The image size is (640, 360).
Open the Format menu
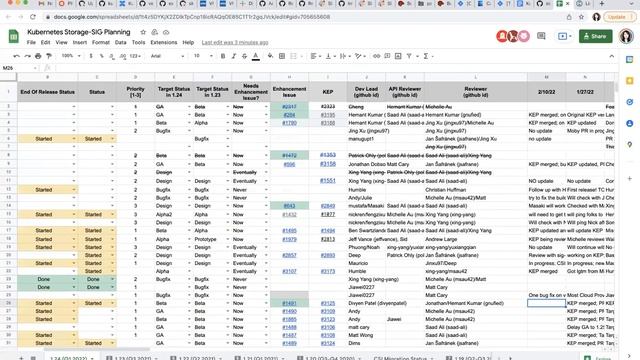100,42
